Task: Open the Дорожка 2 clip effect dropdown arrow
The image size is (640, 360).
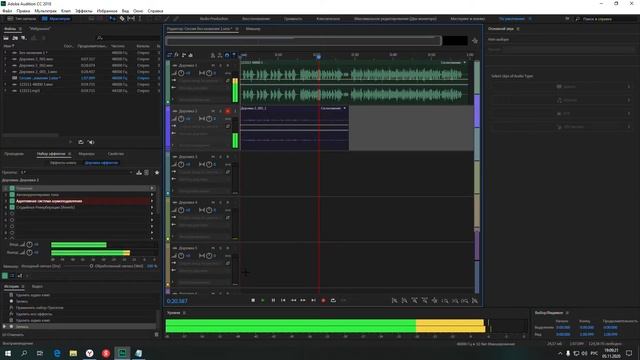Action: [x=345, y=108]
